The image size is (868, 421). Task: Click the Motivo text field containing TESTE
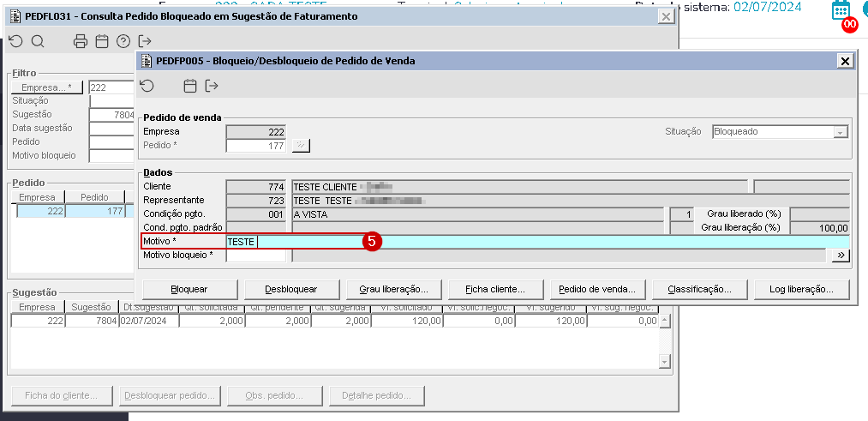pos(537,242)
